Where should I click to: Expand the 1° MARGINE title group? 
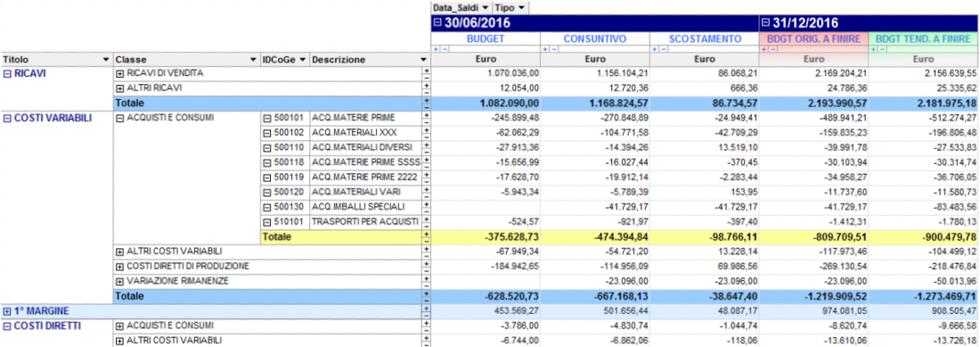8,311
